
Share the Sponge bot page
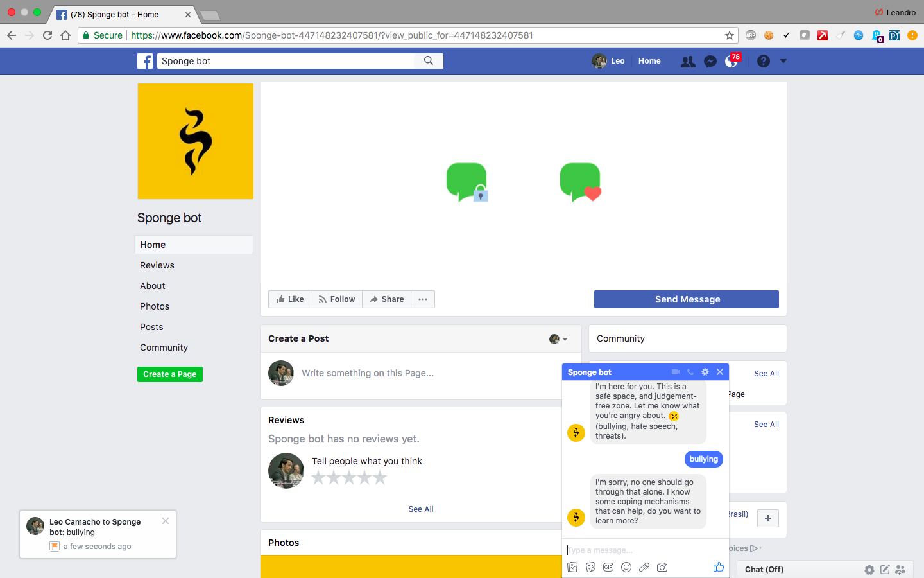point(387,299)
